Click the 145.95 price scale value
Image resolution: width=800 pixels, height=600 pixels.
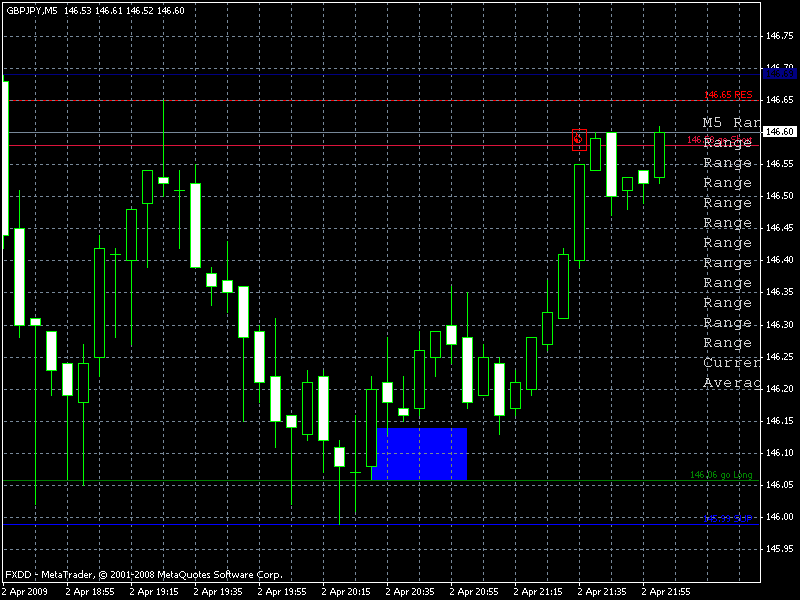pyautogui.click(x=780, y=549)
